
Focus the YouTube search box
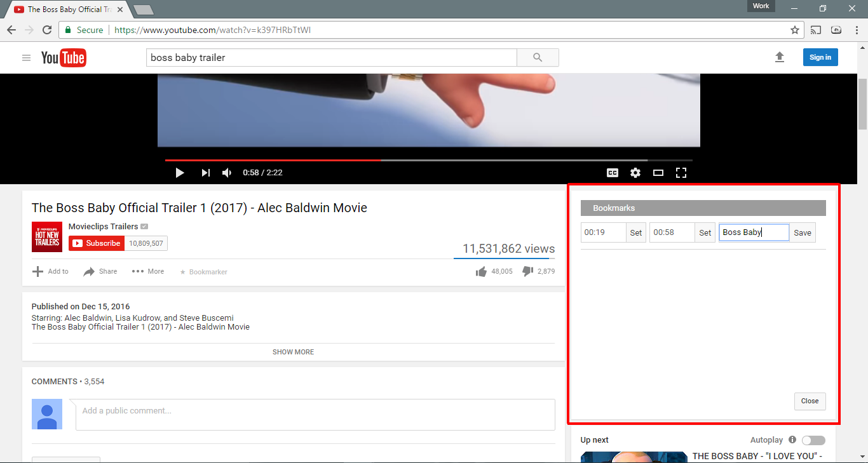(331, 57)
